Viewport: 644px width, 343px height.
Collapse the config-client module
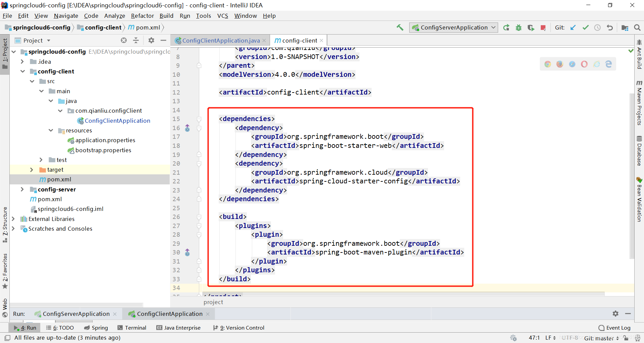tap(23, 71)
